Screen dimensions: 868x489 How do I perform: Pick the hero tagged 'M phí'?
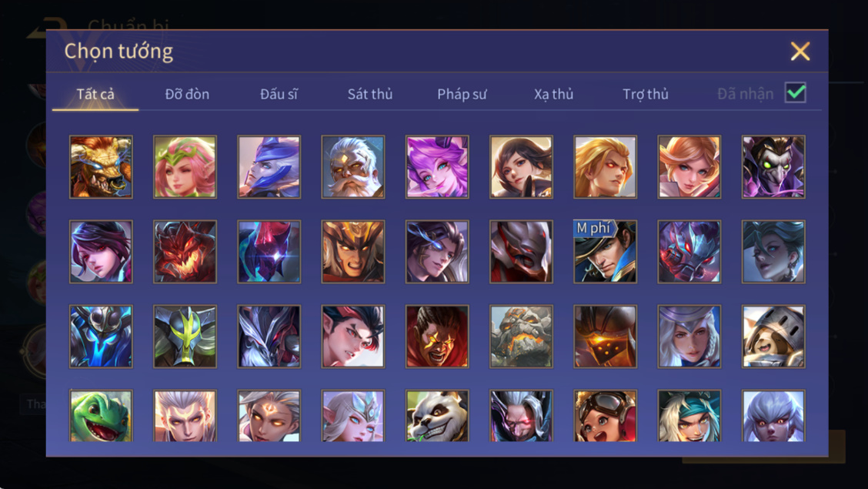pyautogui.click(x=605, y=252)
